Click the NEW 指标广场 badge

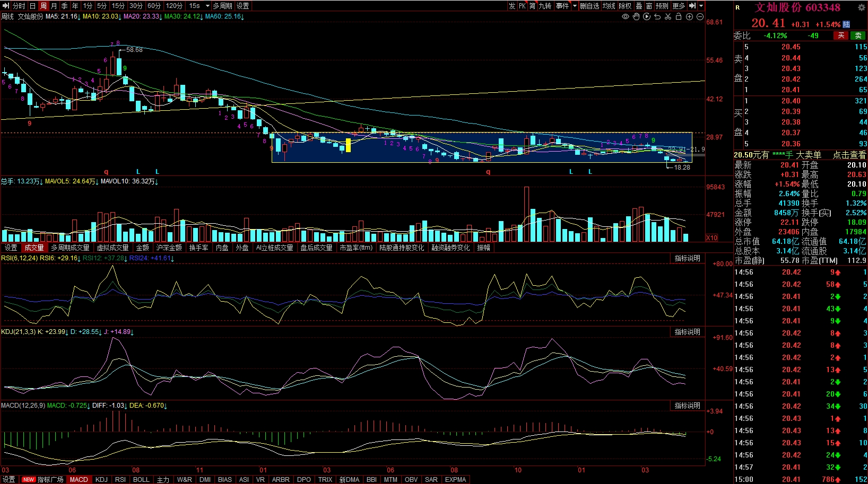pos(44,479)
